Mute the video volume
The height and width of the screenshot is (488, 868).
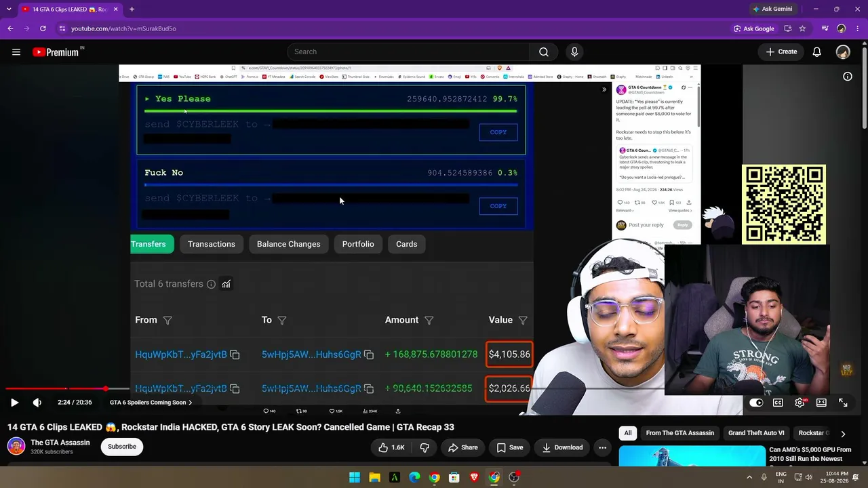[37, 403]
